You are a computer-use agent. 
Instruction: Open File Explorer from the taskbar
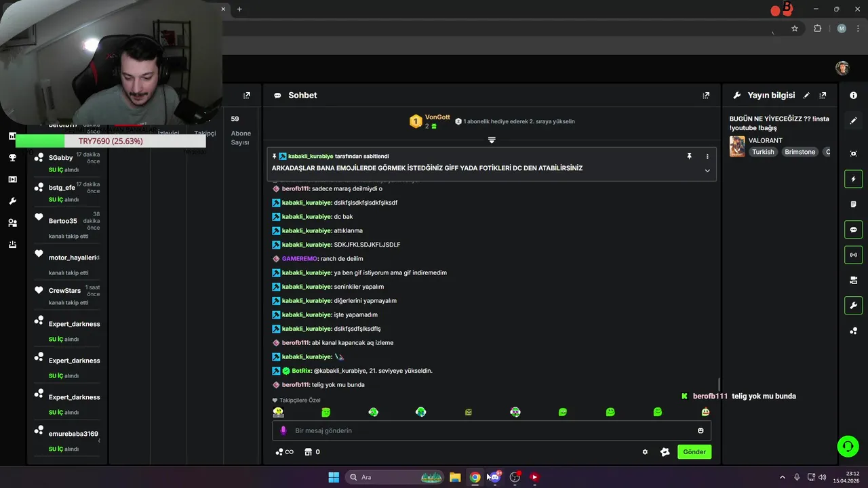coord(455,477)
